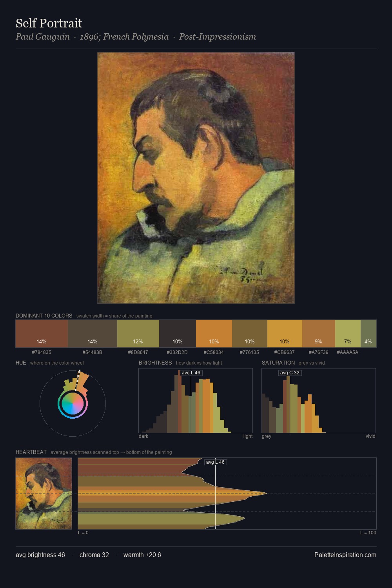The image size is (392, 588).
Task: Click the avg brightness 46 footer stat
Action: pos(40,555)
